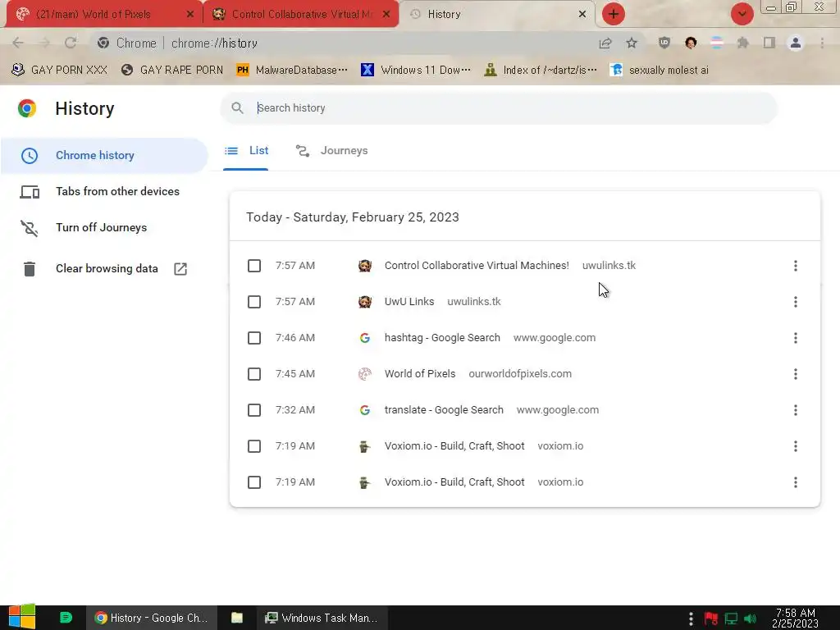Click the uwulinks.tk domain on first entry

(609, 266)
